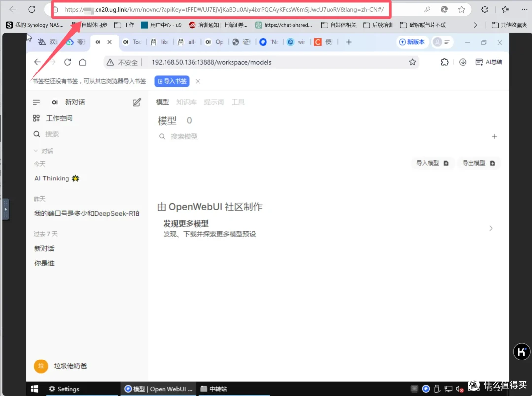Switch to the 知识库 tab
This screenshot has width=532, height=396.
pyautogui.click(x=186, y=102)
